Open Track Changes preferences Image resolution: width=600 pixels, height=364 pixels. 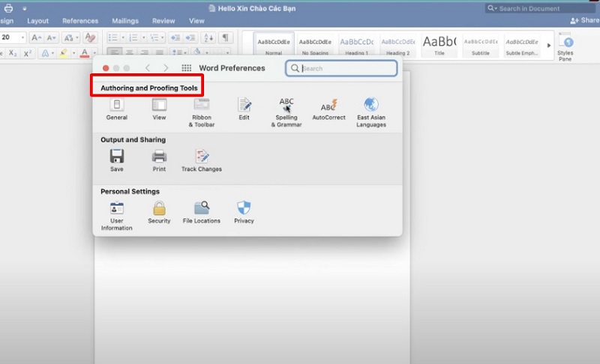[202, 160]
